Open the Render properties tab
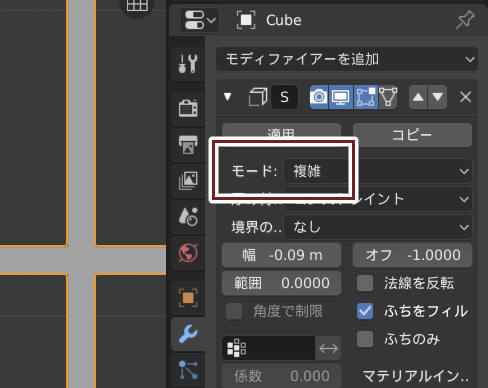 188,108
